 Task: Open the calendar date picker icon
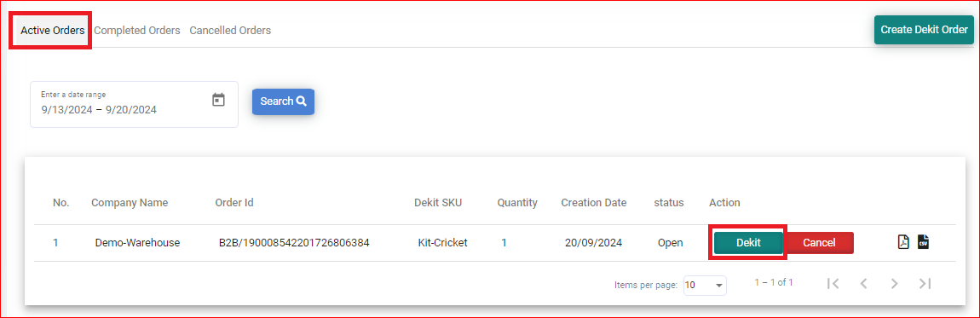coord(218,100)
